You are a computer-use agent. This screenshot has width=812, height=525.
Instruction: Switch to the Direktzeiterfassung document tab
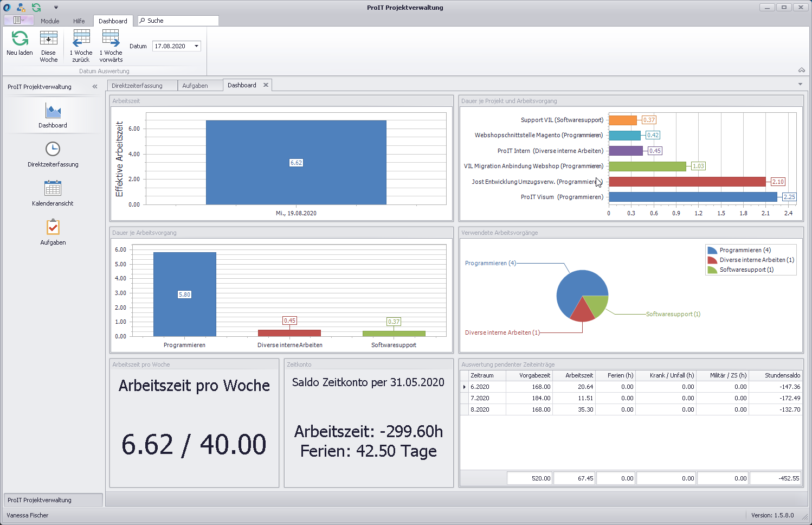point(137,86)
